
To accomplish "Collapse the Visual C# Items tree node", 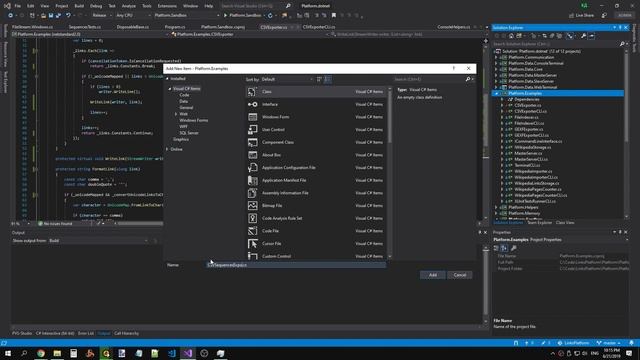I will [x=170, y=89].
